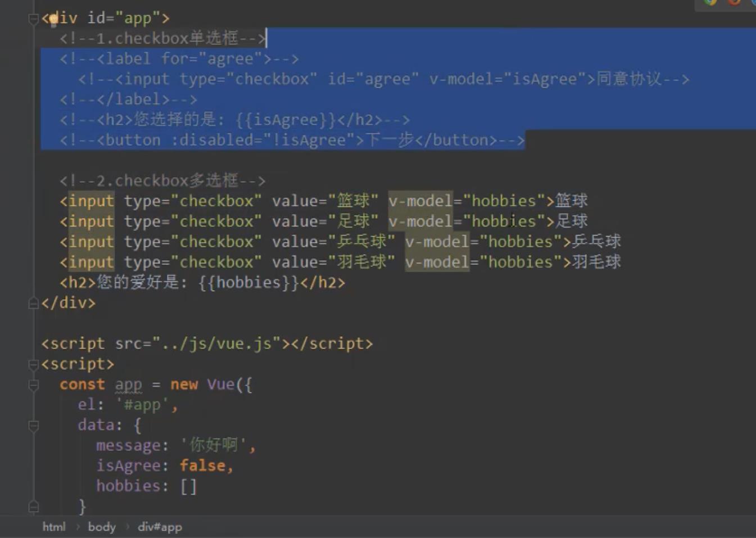Select html in the breadcrumb bar
The height and width of the screenshot is (538, 756).
click(x=54, y=527)
